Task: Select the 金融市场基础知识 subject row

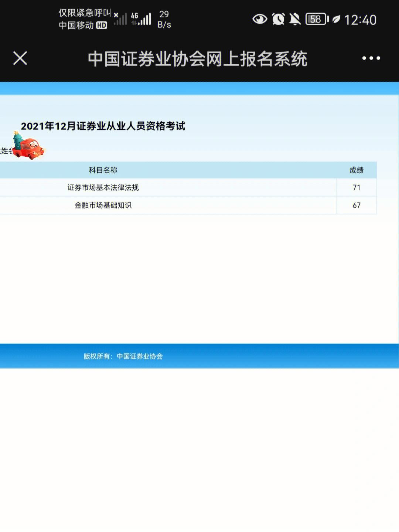Action: click(103, 205)
